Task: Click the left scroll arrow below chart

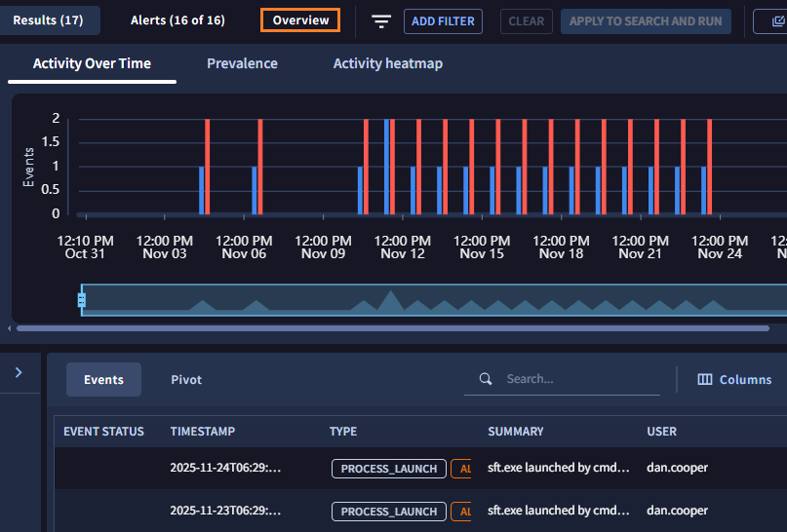Action: (x=11, y=328)
